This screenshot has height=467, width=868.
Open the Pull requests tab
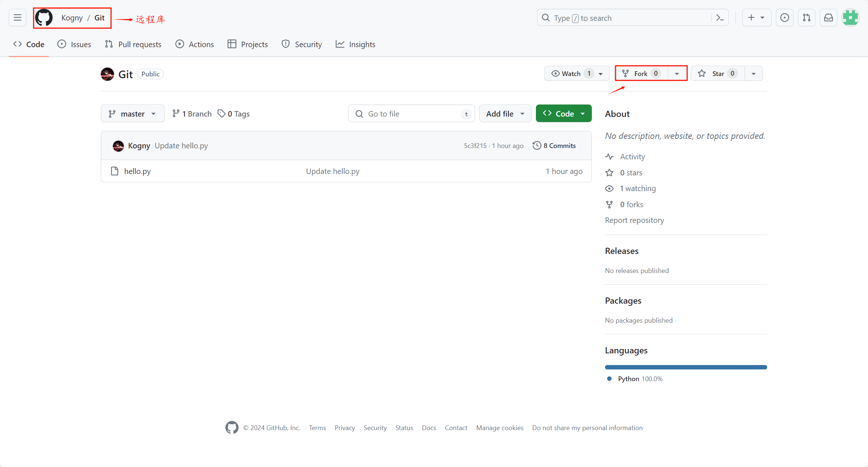pos(133,44)
